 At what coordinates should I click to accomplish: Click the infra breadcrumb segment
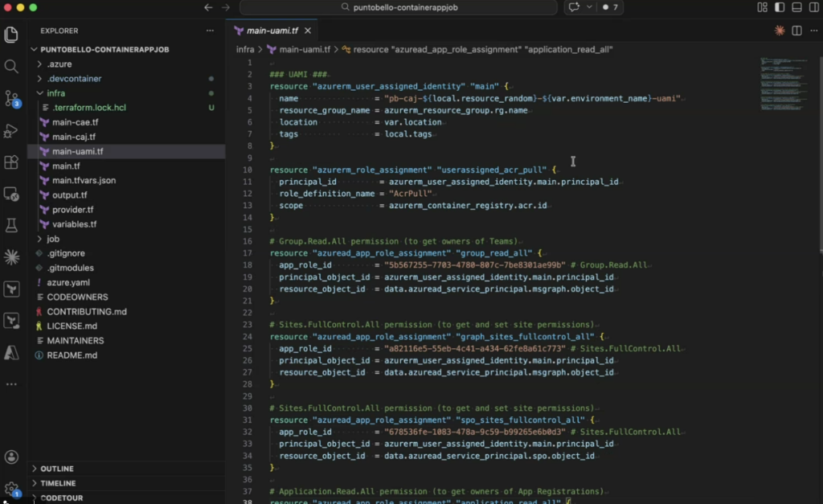[245, 49]
